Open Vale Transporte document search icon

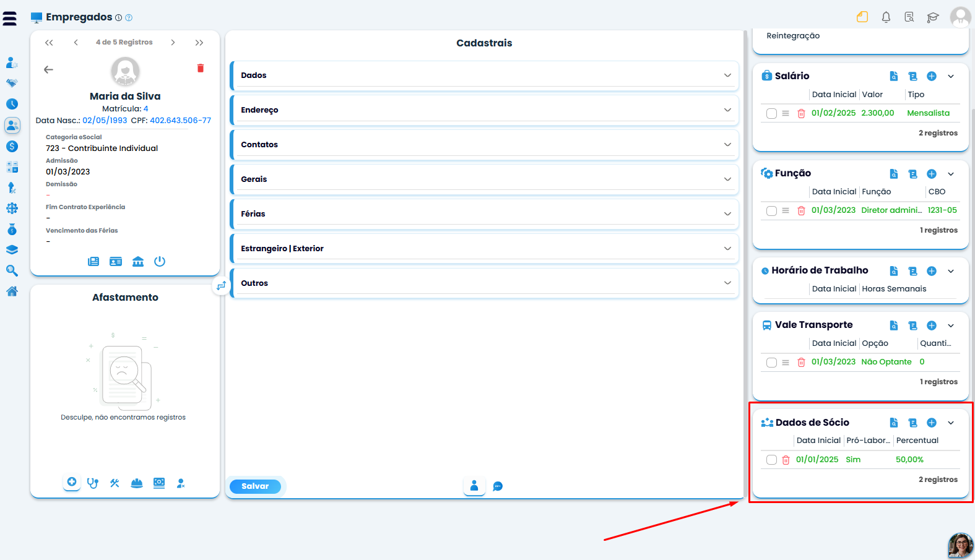click(894, 325)
